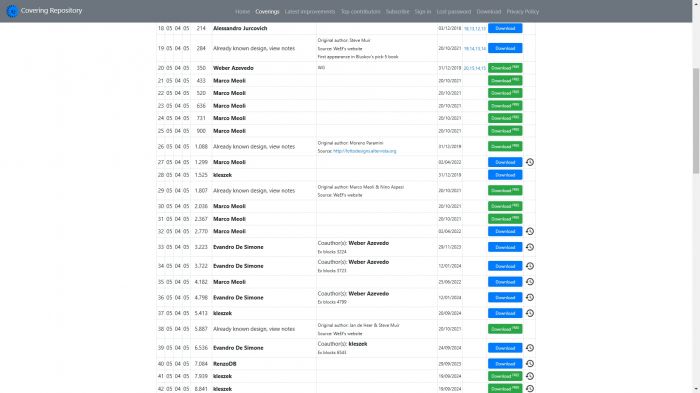View history of row 34 with 3,722 blocks
The width and height of the screenshot is (700, 393).
pyautogui.click(x=530, y=266)
